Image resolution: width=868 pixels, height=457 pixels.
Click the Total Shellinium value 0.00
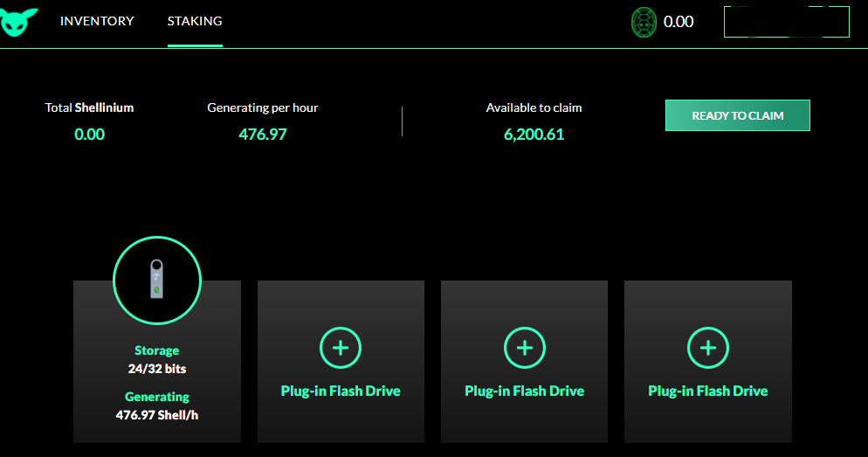89,134
